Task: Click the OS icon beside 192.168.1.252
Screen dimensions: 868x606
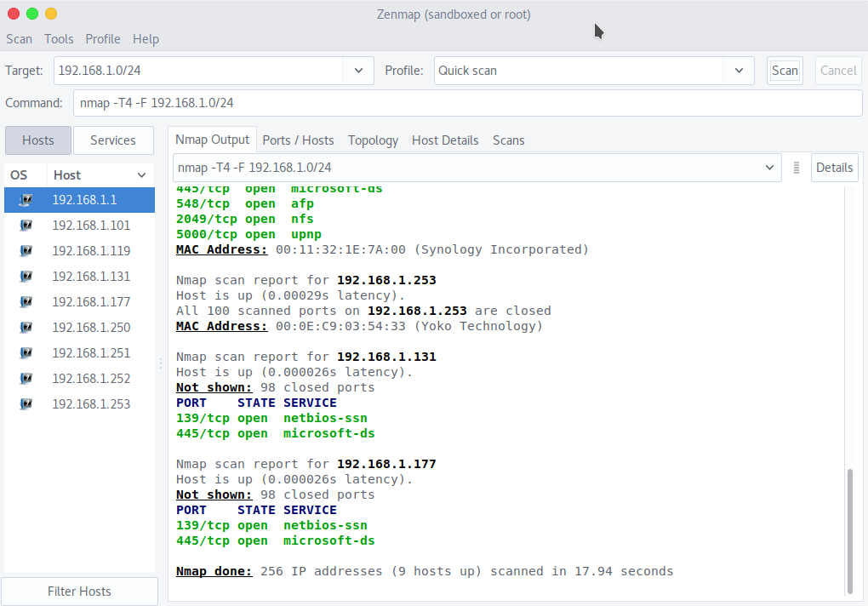Action: [x=26, y=379]
